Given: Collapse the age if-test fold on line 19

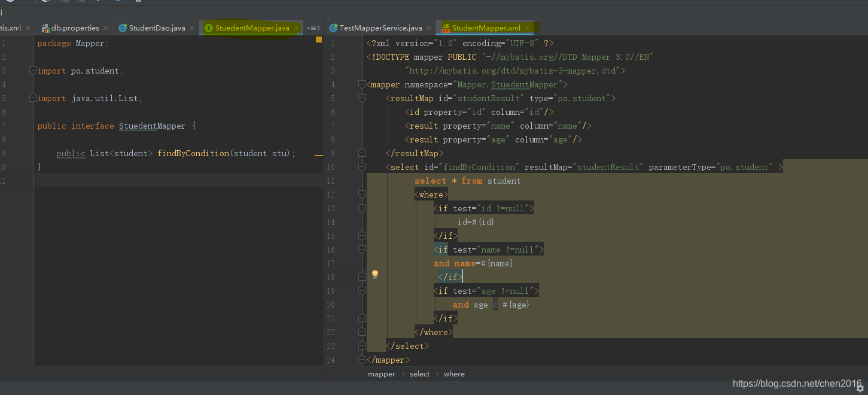Looking at the screenshot, I should coord(362,291).
